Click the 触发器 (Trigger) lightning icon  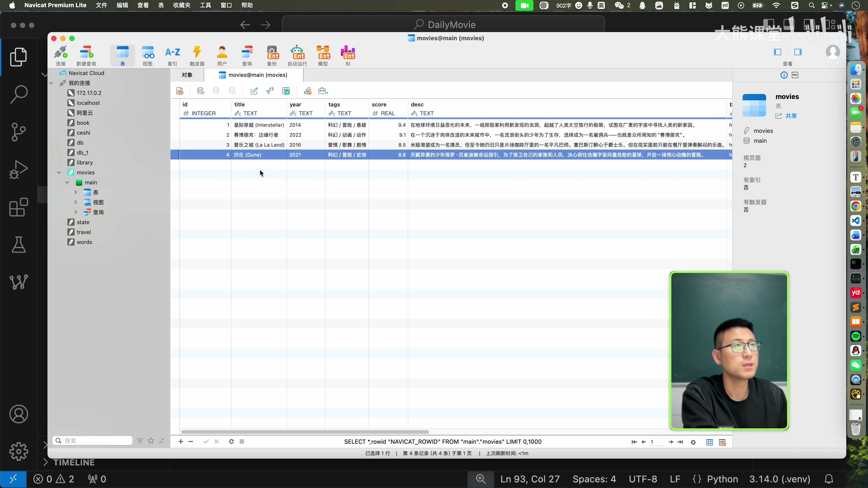(197, 56)
